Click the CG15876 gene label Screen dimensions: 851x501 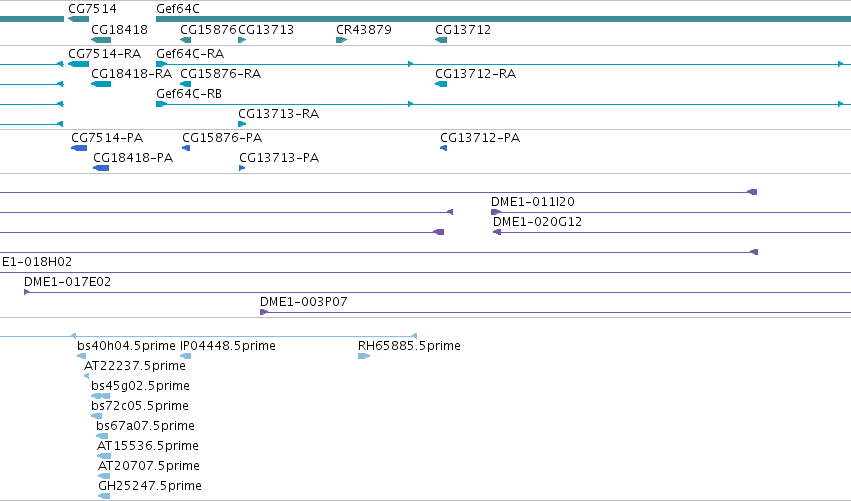coord(208,29)
